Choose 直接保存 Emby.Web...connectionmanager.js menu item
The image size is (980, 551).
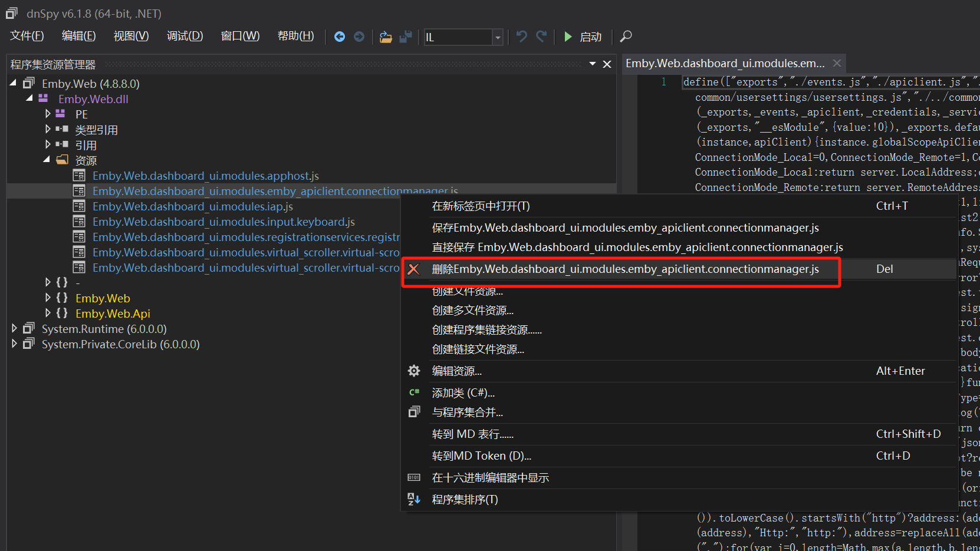click(679, 247)
